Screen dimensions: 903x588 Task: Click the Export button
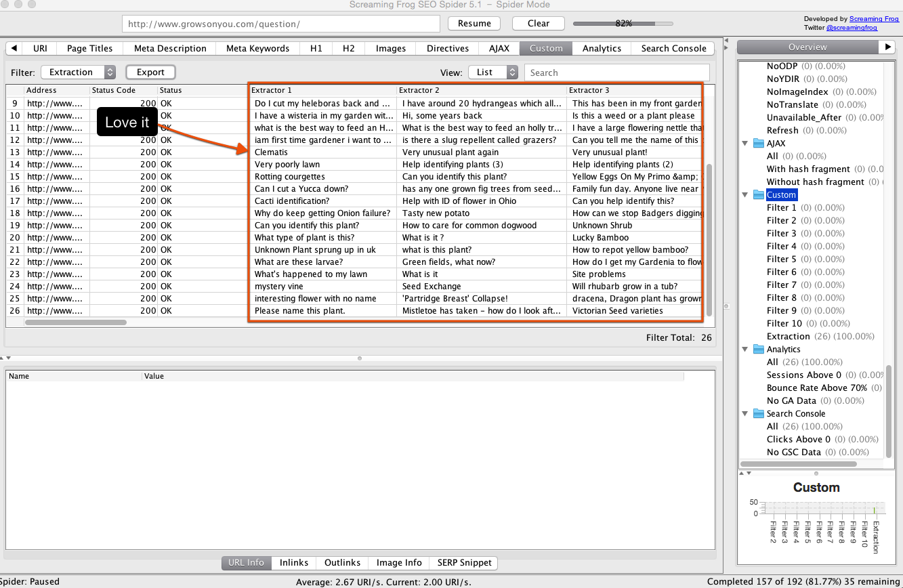150,72
